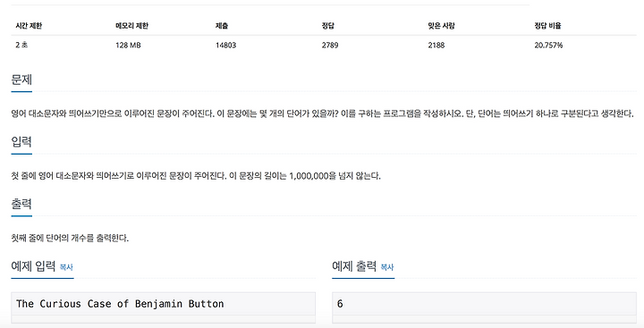The height and width of the screenshot is (328, 644).
Task: Click the 20.757% ratio value
Action: [548, 46]
